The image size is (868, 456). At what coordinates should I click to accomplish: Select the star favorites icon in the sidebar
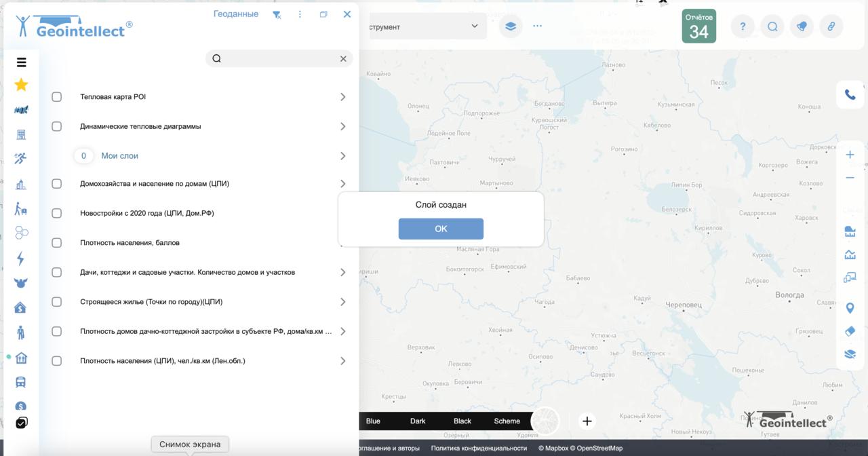(21, 84)
